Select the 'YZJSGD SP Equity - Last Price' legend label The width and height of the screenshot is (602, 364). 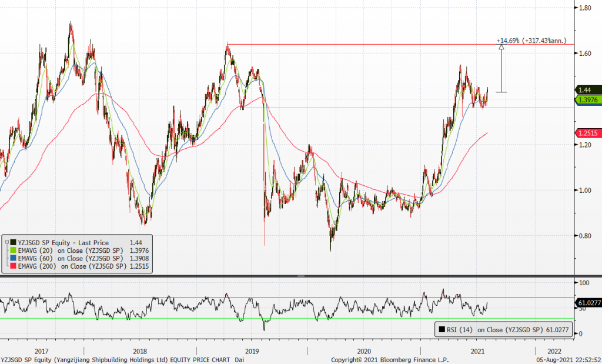point(63,243)
